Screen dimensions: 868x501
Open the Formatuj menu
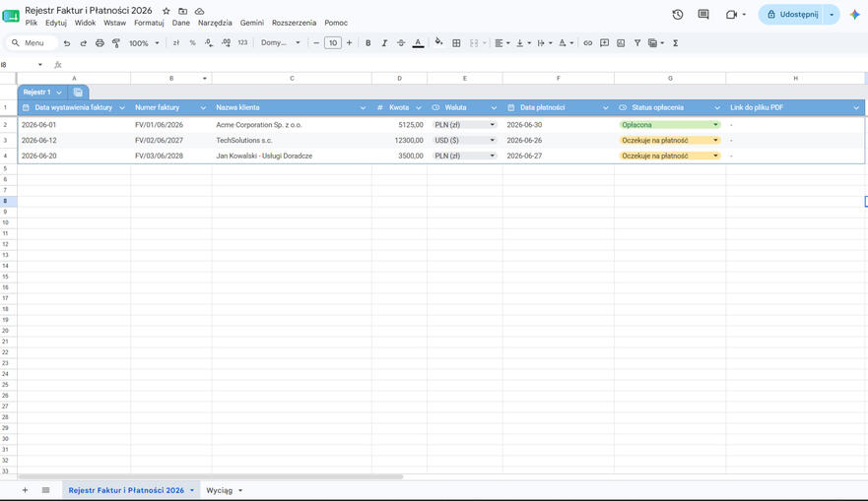(149, 24)
